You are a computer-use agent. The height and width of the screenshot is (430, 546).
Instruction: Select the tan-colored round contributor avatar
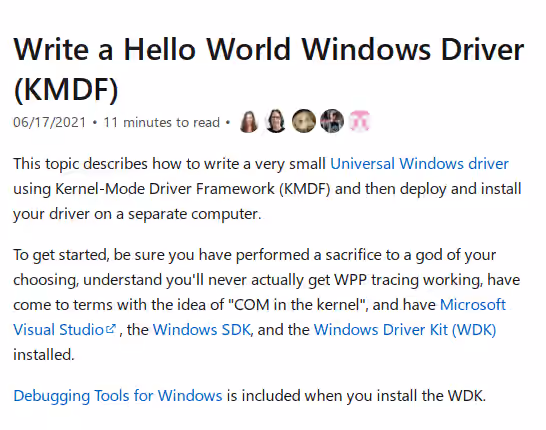304,121
